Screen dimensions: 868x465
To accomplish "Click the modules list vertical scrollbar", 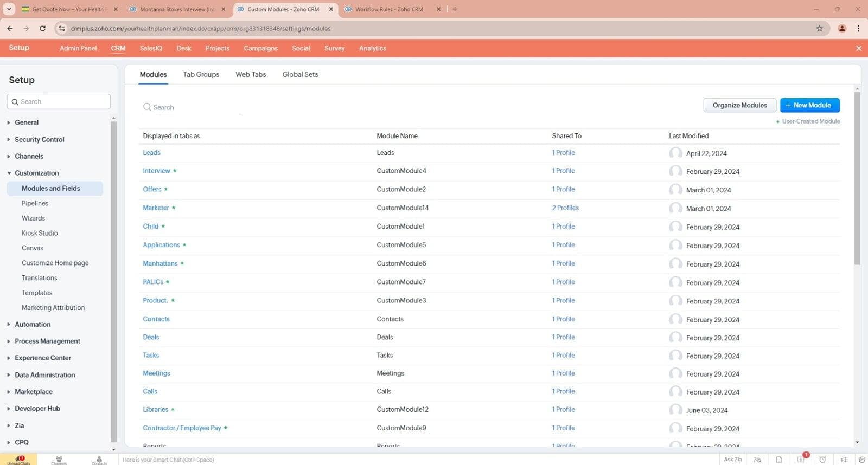I will [x=857, y=178].
